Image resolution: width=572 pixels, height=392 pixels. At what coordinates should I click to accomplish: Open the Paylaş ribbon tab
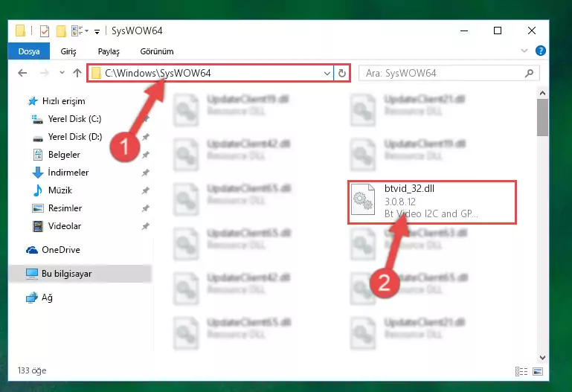pos(109,51)
